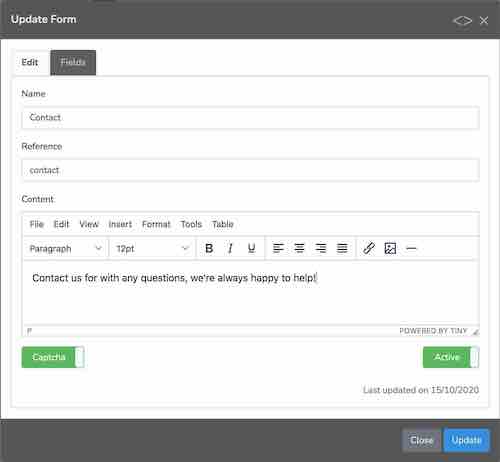Image resolution: width=500 pixels, height=462 pixels.
Task: Toggle bold formatting in the editor
Action: (209, 248)
